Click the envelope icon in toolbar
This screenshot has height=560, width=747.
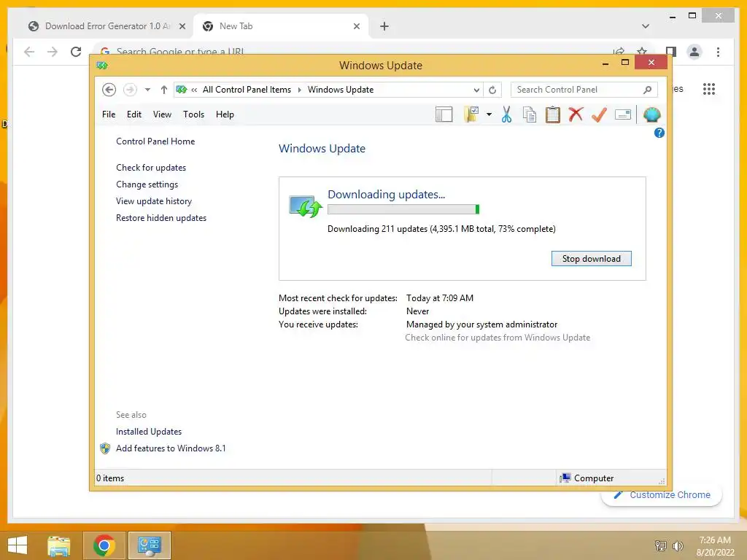point(623,114)
